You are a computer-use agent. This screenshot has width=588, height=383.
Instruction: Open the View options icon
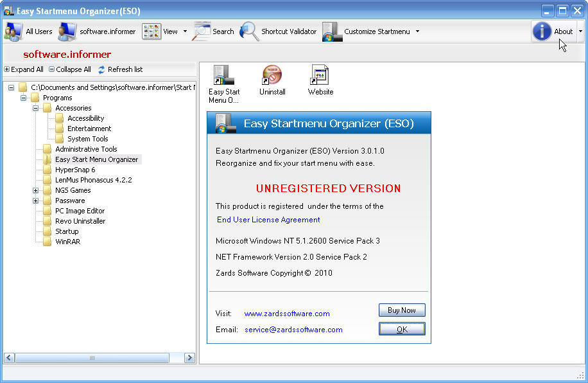pyautogui.click(x=151, y=31)
